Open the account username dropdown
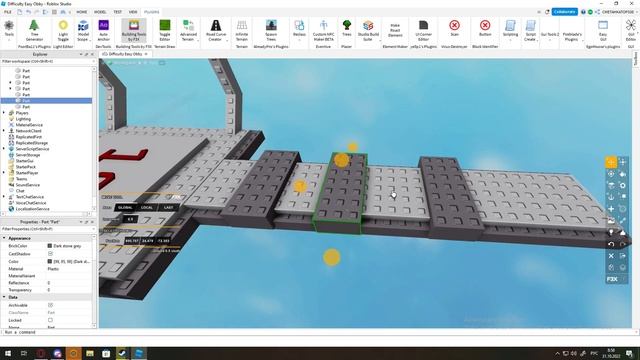This screenshot has width=640, height=360. [619, 12]
